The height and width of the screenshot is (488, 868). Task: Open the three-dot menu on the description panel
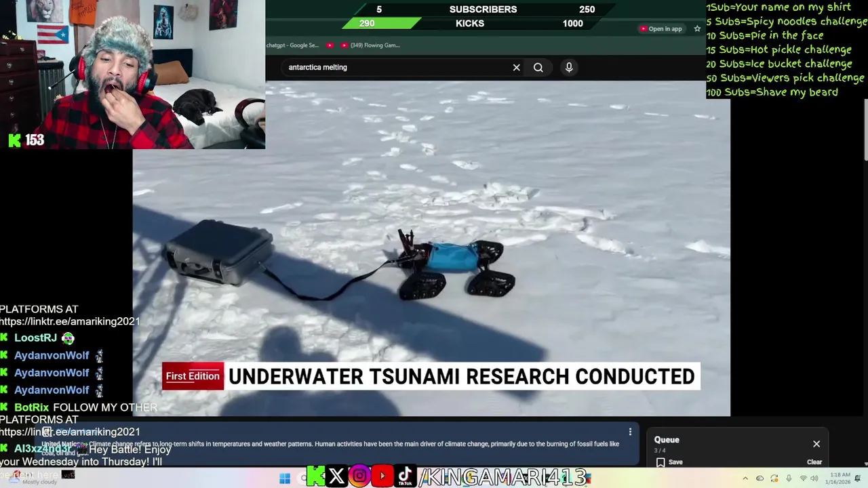630,432
